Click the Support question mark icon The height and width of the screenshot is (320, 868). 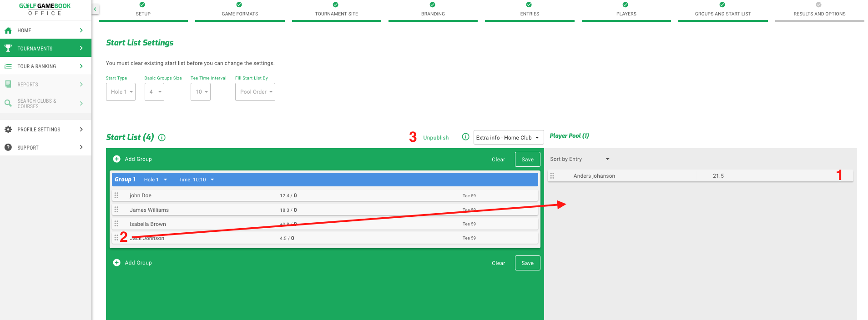pos(8,147)
